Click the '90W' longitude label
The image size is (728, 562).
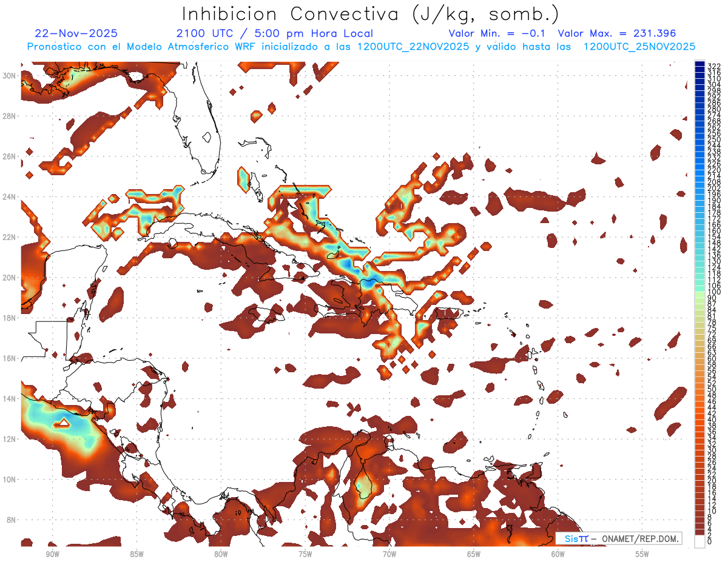(52, 555)
